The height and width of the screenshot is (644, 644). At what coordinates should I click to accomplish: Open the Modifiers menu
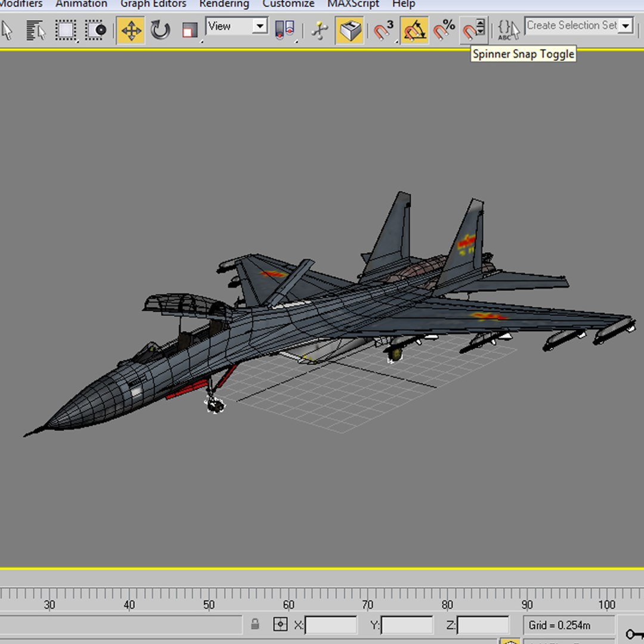click(x=21, y=4)
